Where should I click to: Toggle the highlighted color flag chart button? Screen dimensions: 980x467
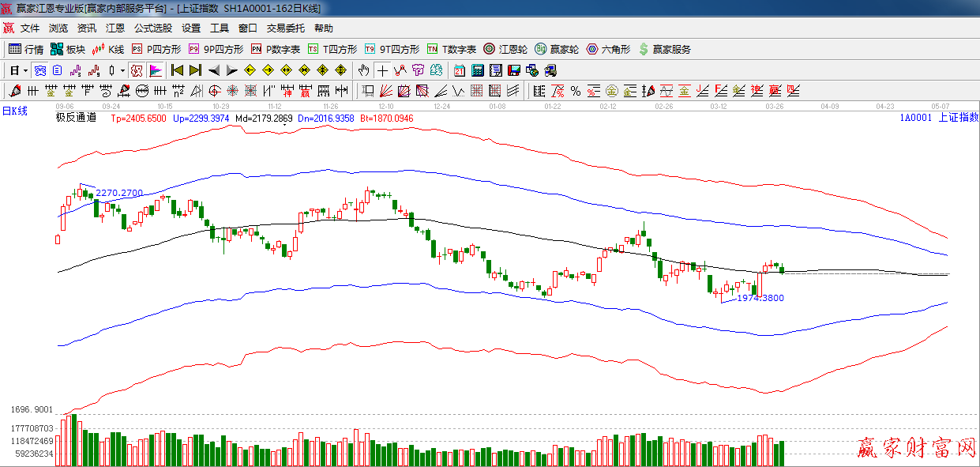tap(156, 70)
